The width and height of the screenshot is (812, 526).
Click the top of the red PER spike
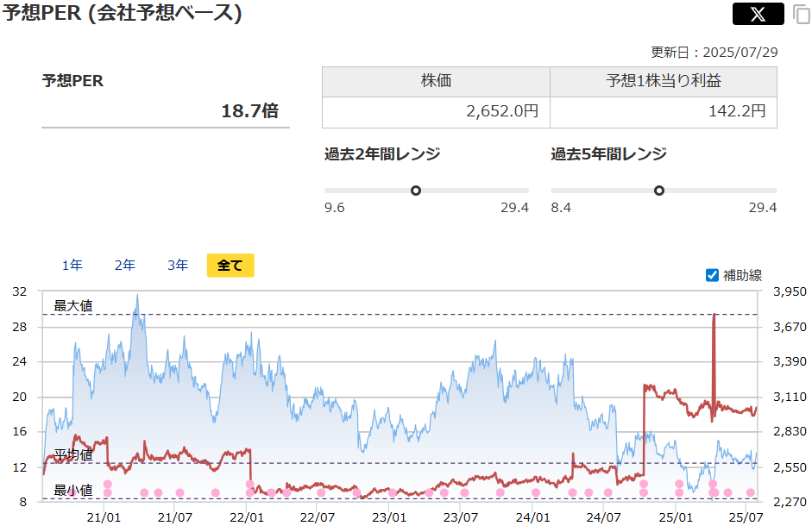(714, 316)
